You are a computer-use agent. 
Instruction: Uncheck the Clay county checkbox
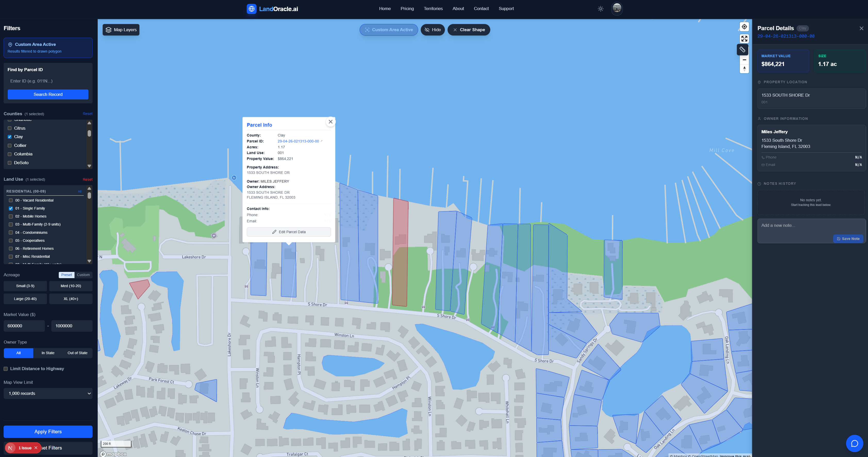[10, 137]
